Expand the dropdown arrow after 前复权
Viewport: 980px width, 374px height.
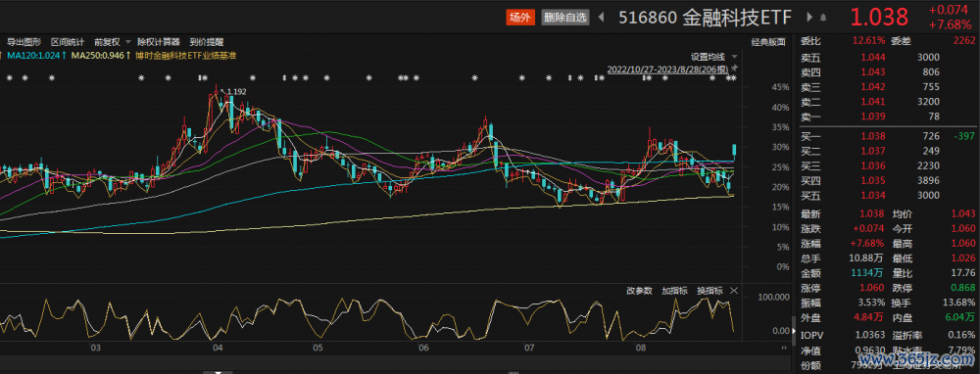[127, 42]
